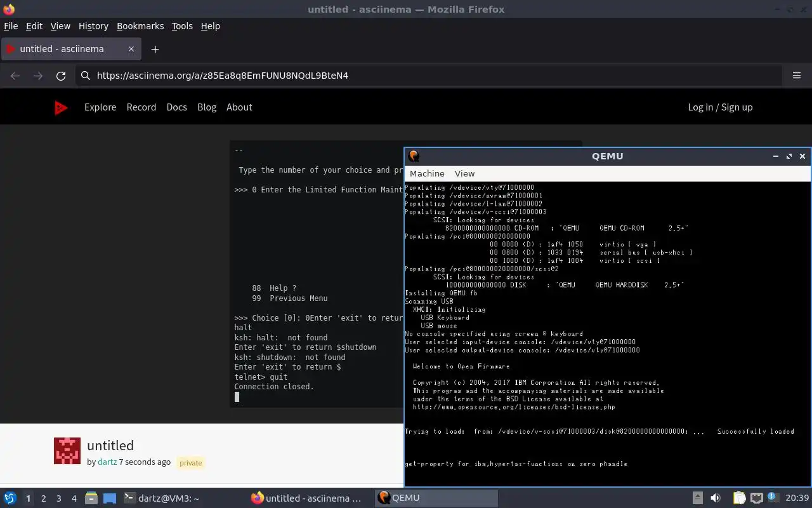Open the desktop start menu icon
The height and width of the screenshot is (508, 812).
[x=10, y=498]
